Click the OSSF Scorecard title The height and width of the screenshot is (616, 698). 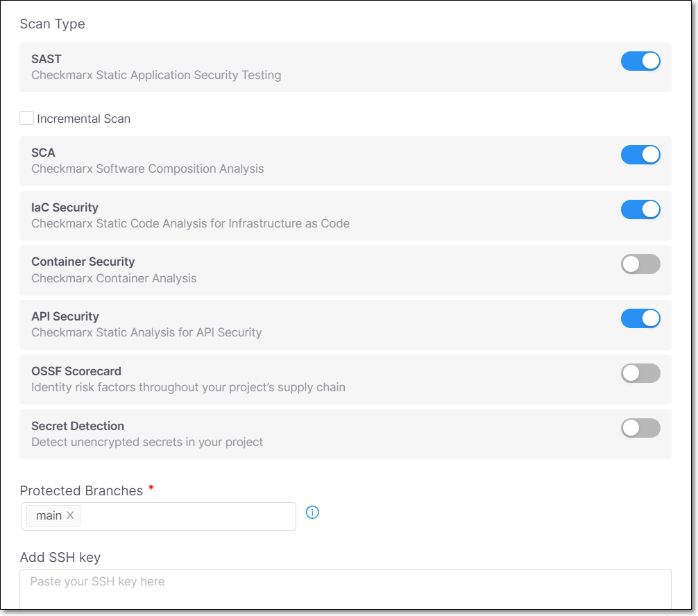click(x=76, y=371)
